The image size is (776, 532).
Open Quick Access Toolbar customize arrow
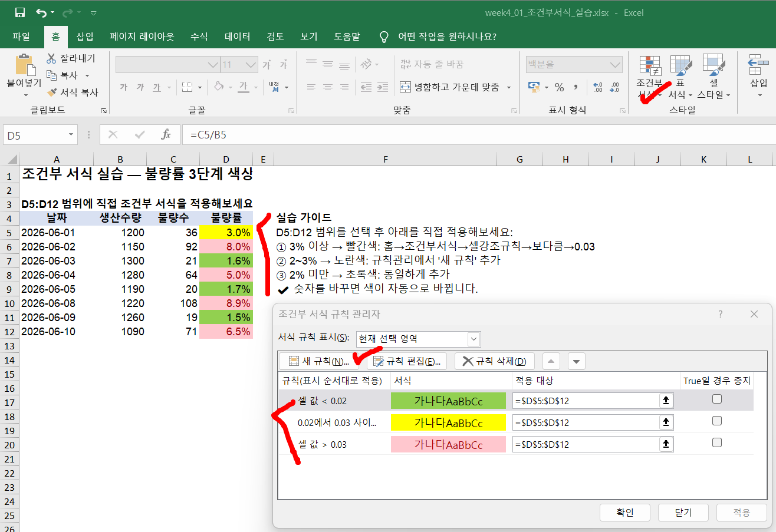[x=94, y=12]
